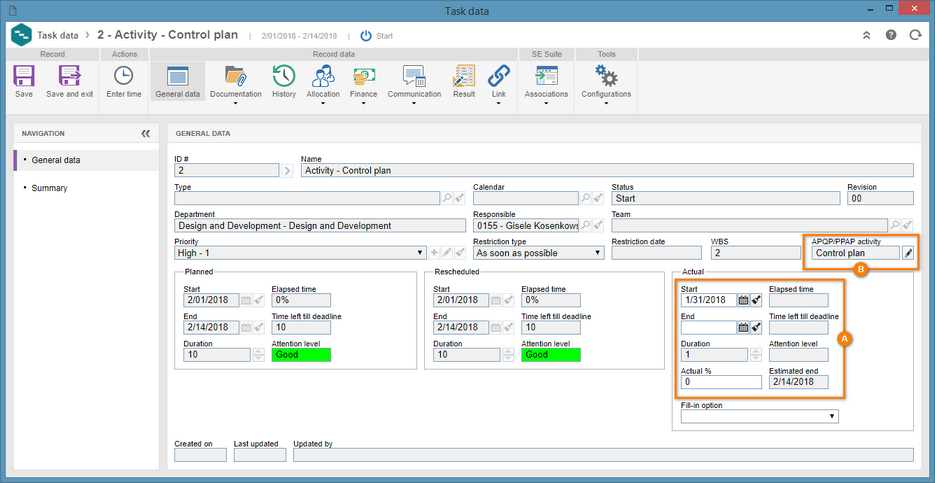
Task: Click the arrow button next to ID #
Action: point(287,171)
